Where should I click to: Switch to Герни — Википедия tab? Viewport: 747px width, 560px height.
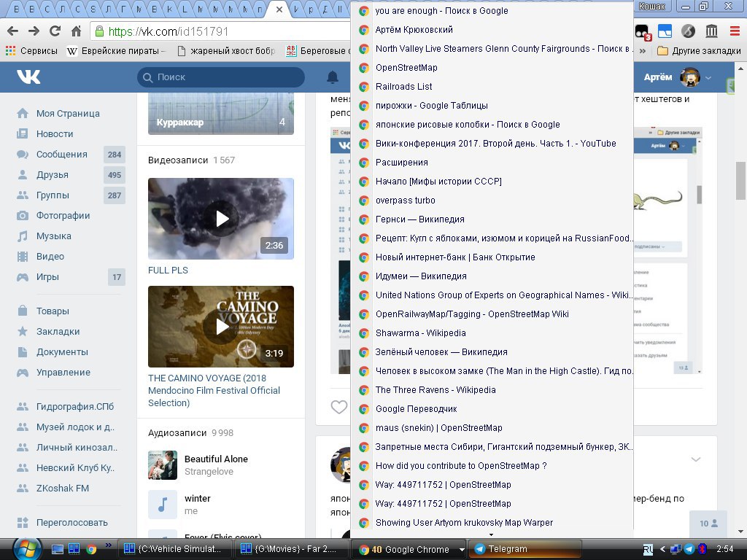click(492, 219)
